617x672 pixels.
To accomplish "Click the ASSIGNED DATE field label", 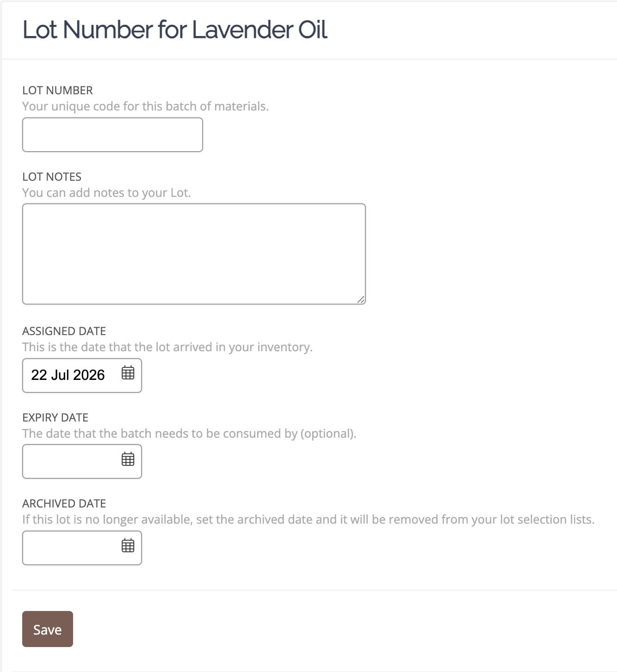I will [x=64, y=331].
